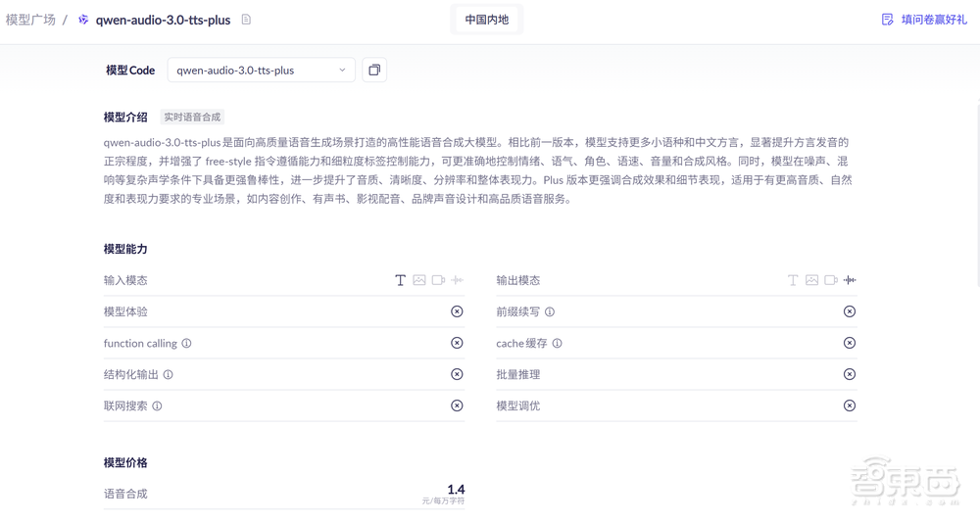
Task: Click audio output modality icon in 输出模态
Action: (x=850, y=280)
